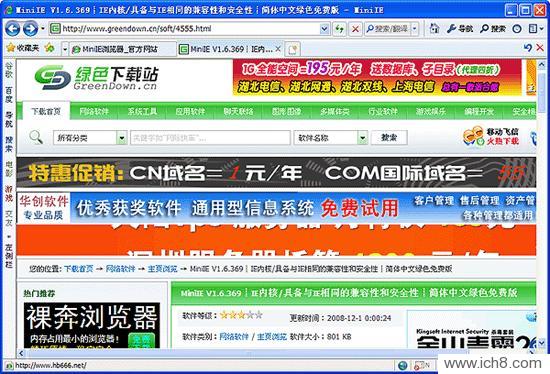The image size is (550, 374).
Task: Click the popup blocker icon in status bar
Action: click(422, 366)
